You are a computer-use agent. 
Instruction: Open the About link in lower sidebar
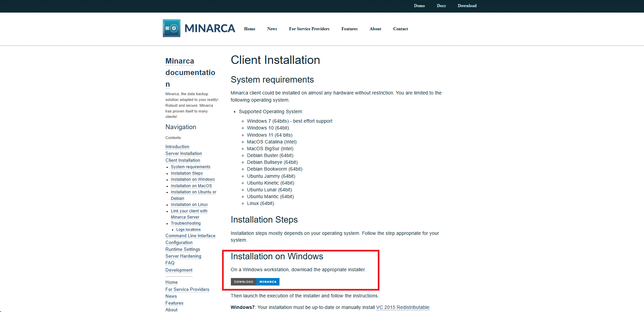click(x=171, y=310)
